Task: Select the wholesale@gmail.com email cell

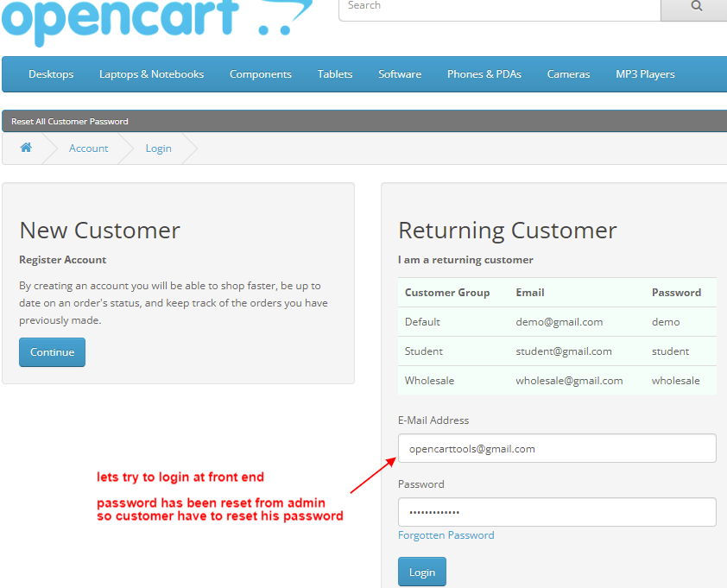Action: click(x=569, y=381)
